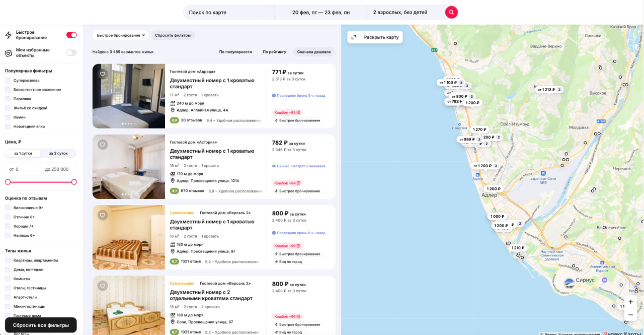Click the red search magnifier button
Image resolution: width=644 pixels, height=335 pixels.
(451, 12)
